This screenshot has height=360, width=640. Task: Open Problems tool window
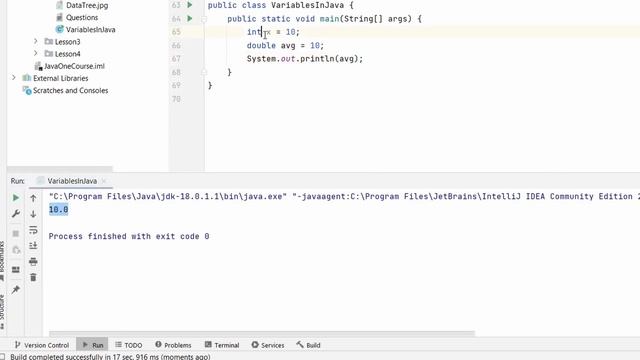coord(173,345)
